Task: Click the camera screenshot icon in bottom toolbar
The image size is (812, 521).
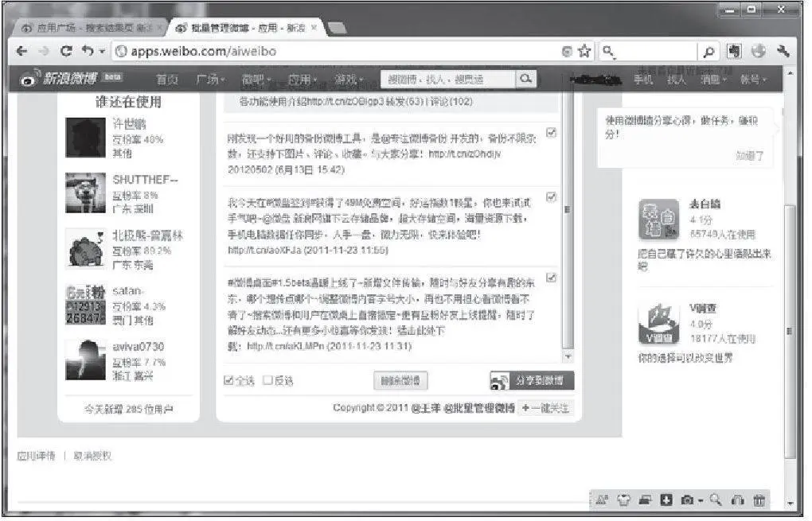Action: coord(686,500)
